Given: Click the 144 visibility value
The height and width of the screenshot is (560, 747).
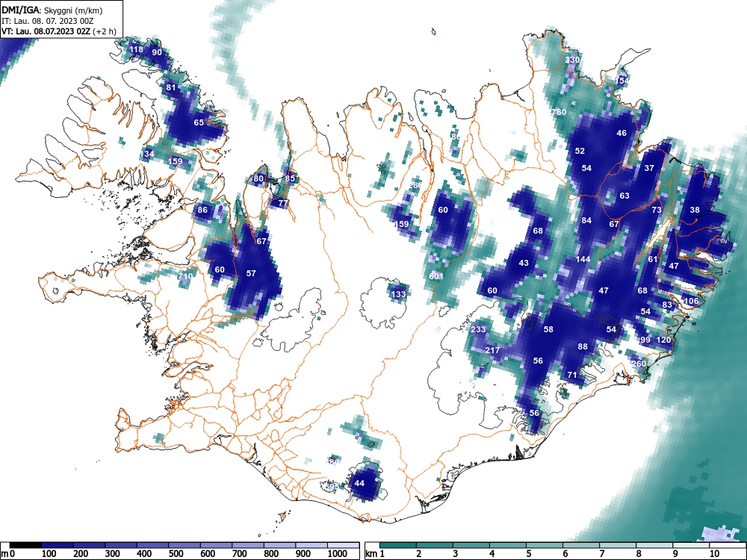Looking at the screenshot, I should (x=583, y=260).
